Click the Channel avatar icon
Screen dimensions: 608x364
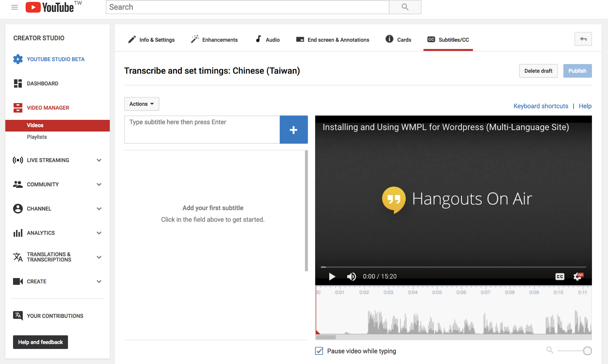coord(18,208)
